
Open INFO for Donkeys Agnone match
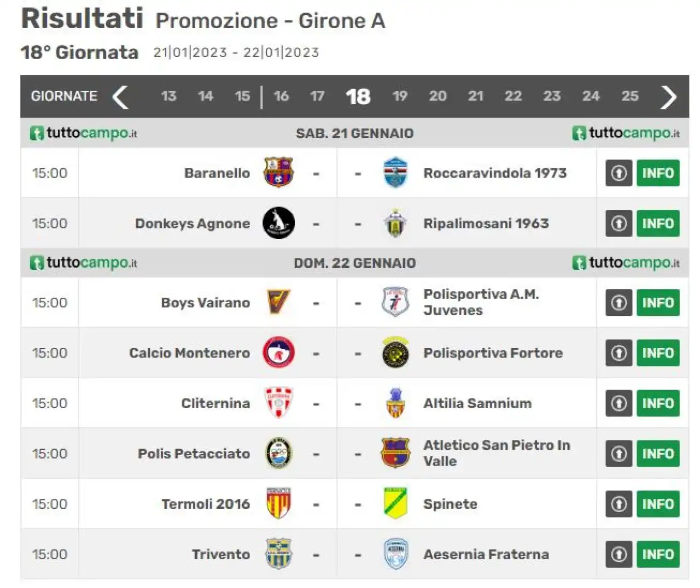(658, 224)
